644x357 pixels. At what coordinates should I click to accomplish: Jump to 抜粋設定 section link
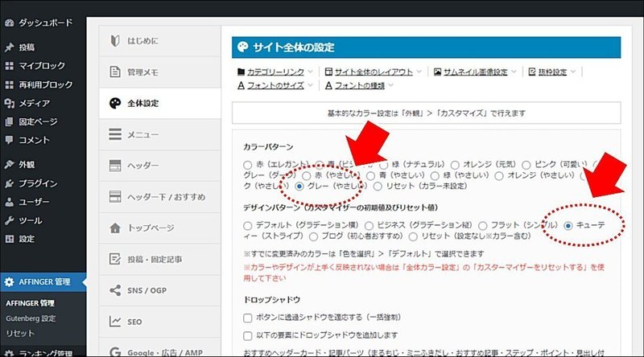coord(552,72)
